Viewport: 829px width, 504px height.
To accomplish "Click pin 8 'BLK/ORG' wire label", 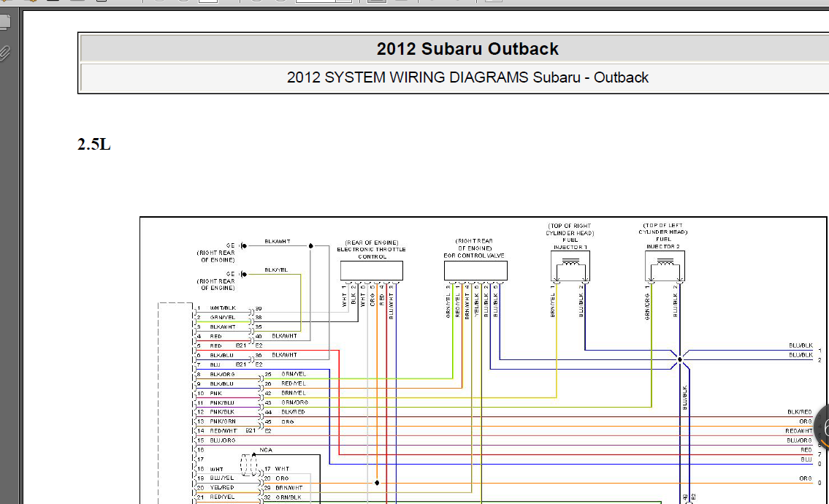I will [x=223, y=375].
